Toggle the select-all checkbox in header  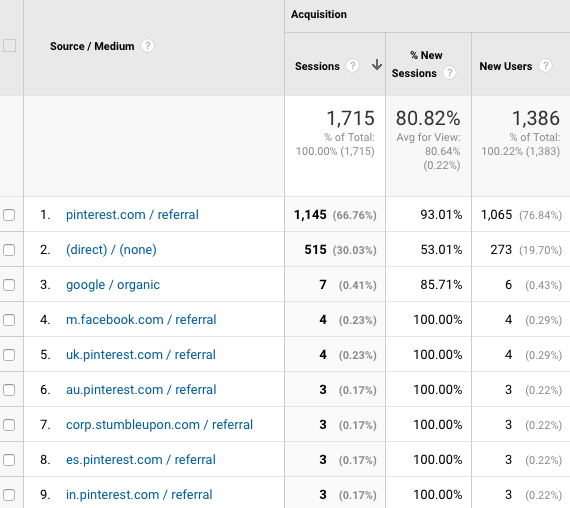[9, 46]
